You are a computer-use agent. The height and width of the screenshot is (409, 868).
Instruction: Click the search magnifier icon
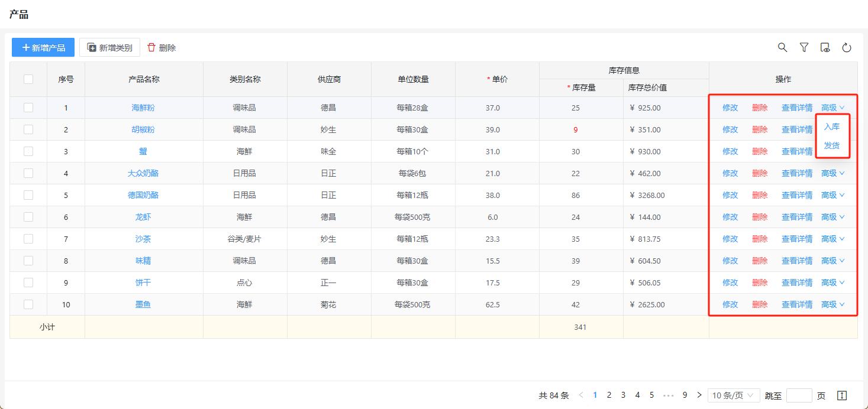click(782, 48)
